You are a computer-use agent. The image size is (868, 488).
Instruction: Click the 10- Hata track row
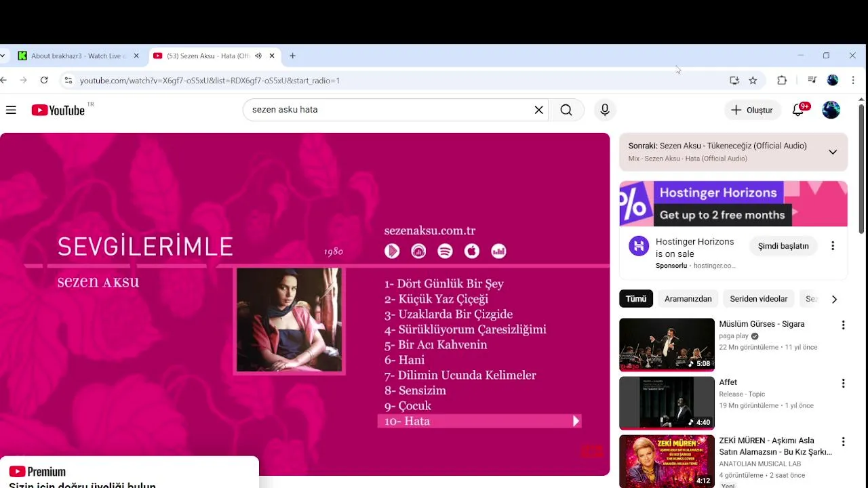(479, 421)
